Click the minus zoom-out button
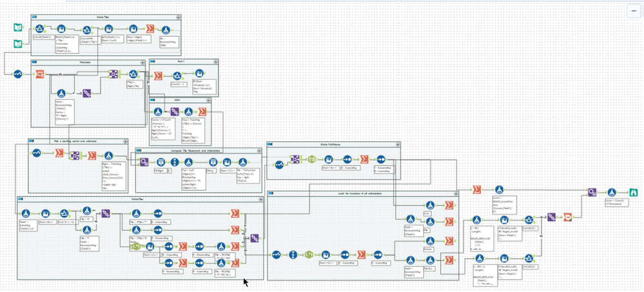644x292 pixels. point(634,11)
